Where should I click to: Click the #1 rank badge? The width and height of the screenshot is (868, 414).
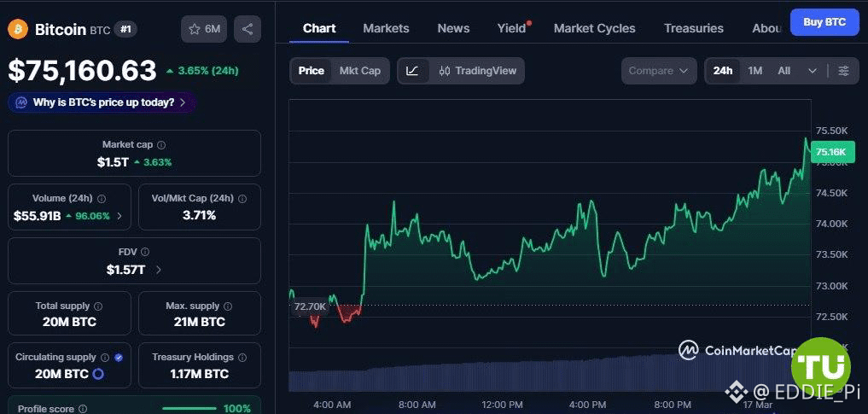point(125,29)
